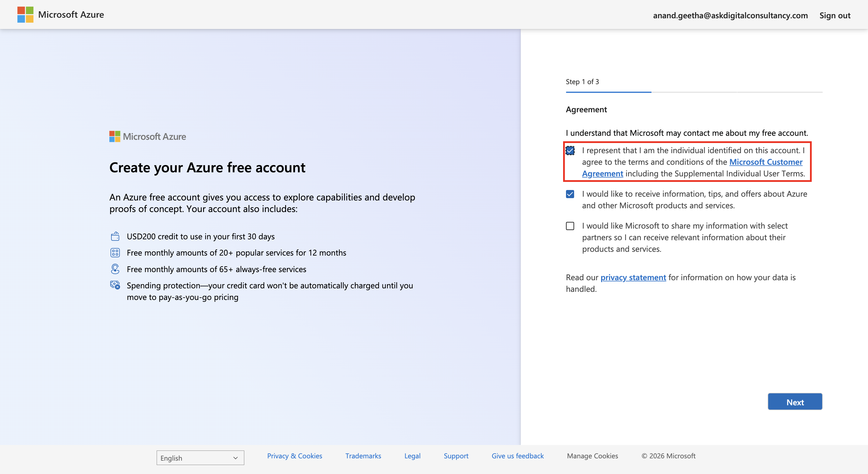The image size is (868, 474).
Task: Click 'I understand that Microsoft may contact me' text
Action: (687, 133)
